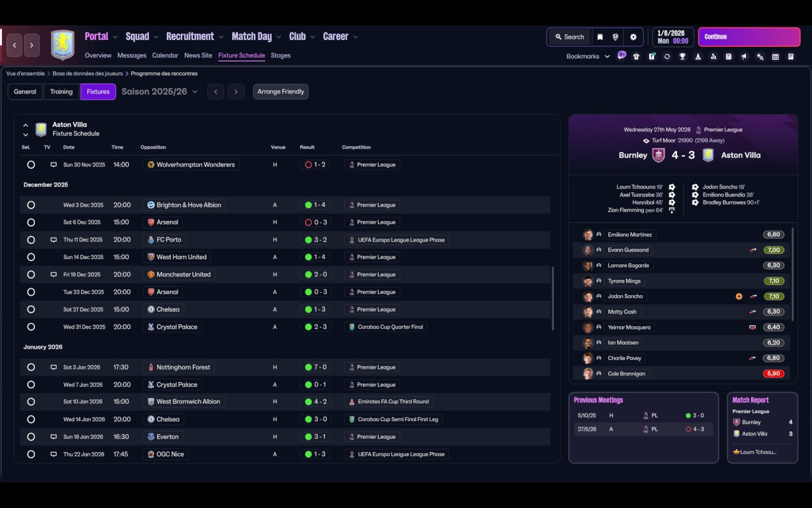812x508 pixels.
Task: Open the Calendar subtab
Action: coord(165,55)
